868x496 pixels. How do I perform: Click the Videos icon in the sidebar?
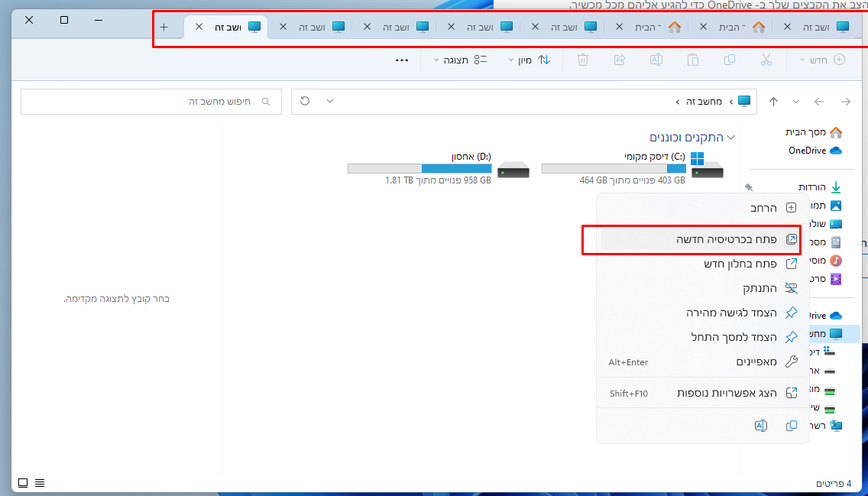tap(835, 278)
